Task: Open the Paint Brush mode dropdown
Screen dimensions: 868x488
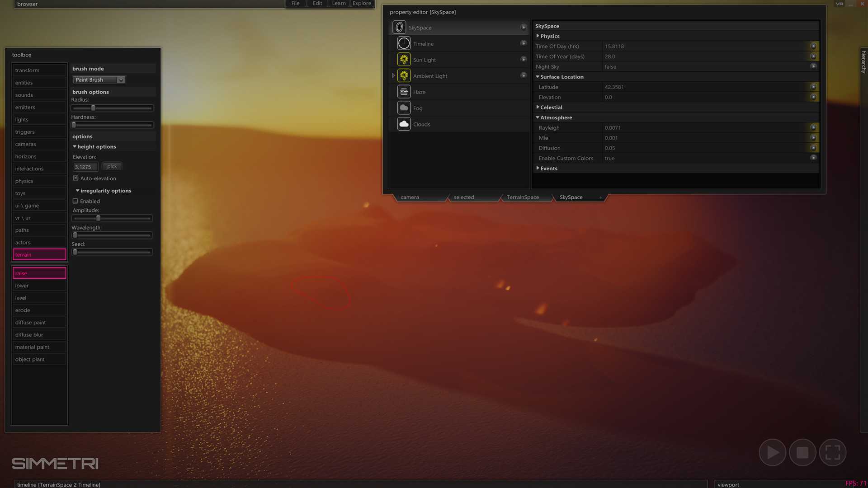Action: pyautogui.click(x=99, y=80)
